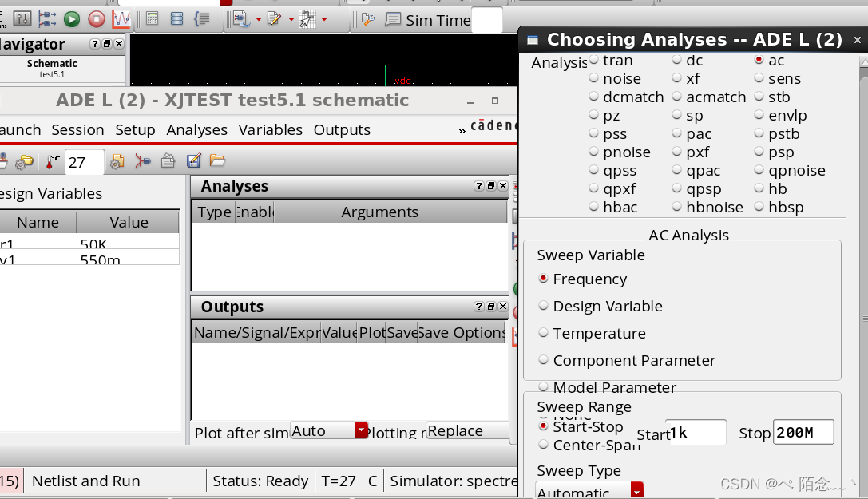Select the xf analysis radio button

tap(676, 78)
